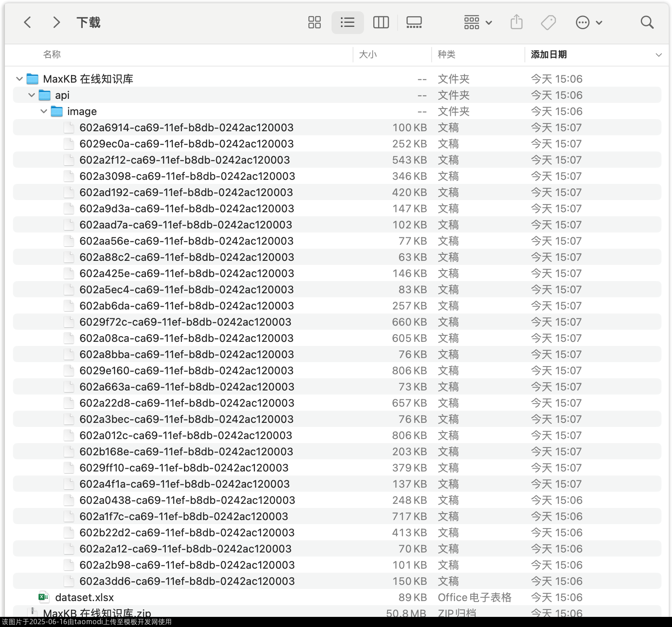Select file 602a6914-ca69-11ef-b8db-0242ac120003

pos(186,128)
